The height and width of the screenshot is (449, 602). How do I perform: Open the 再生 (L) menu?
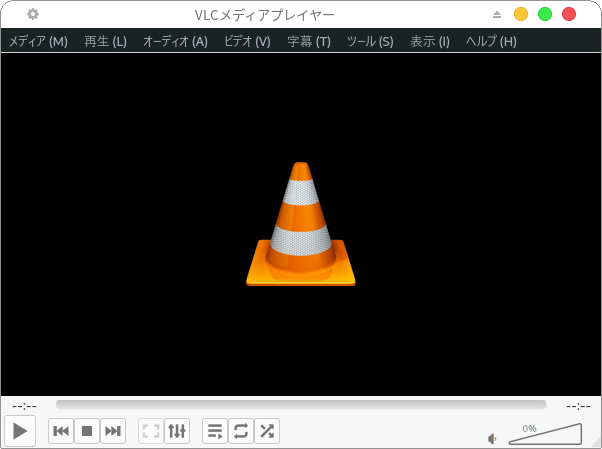tap(105, 41)
